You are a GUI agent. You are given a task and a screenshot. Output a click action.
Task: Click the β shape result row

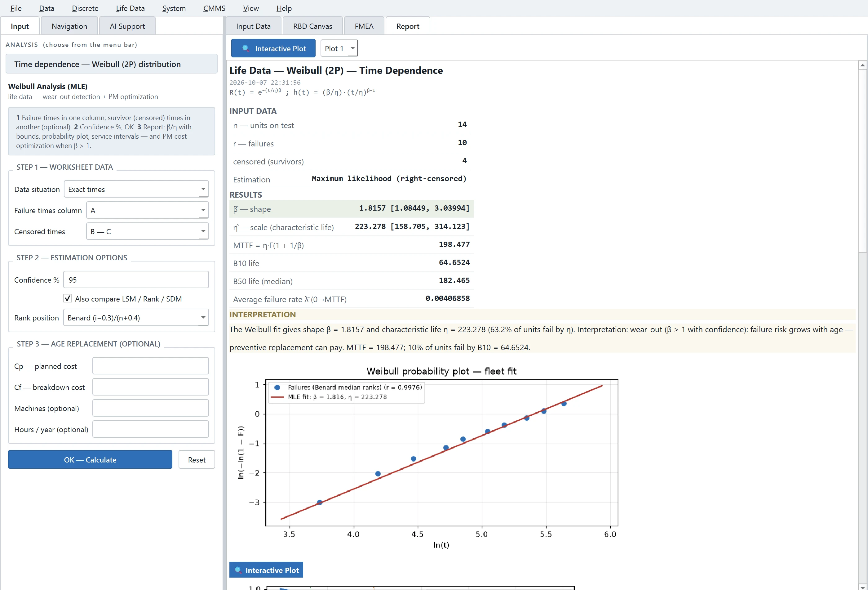click(x=351, y=209)
